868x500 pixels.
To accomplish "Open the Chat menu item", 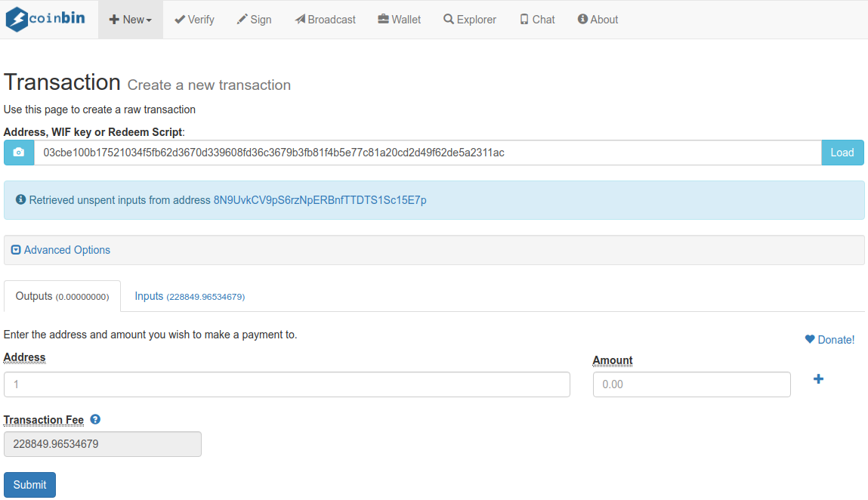I will 537,20.
